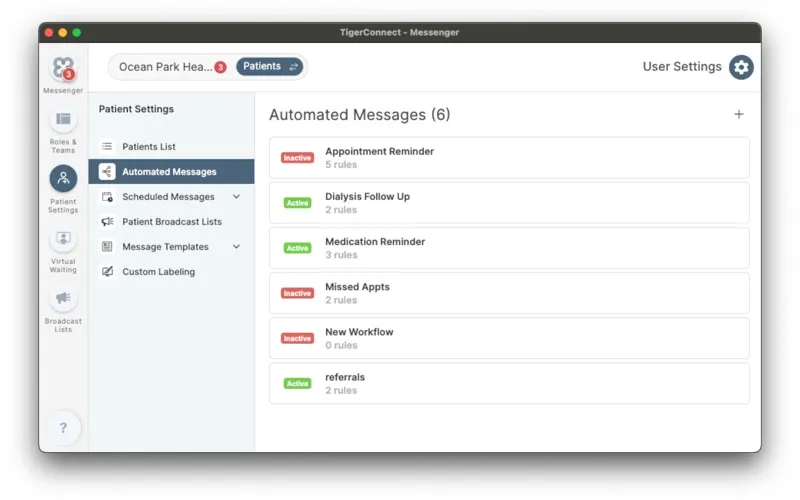Open the Appointment Reminder workflow
This screenshot has height=500, width=800.
click(x=509, y=158)
